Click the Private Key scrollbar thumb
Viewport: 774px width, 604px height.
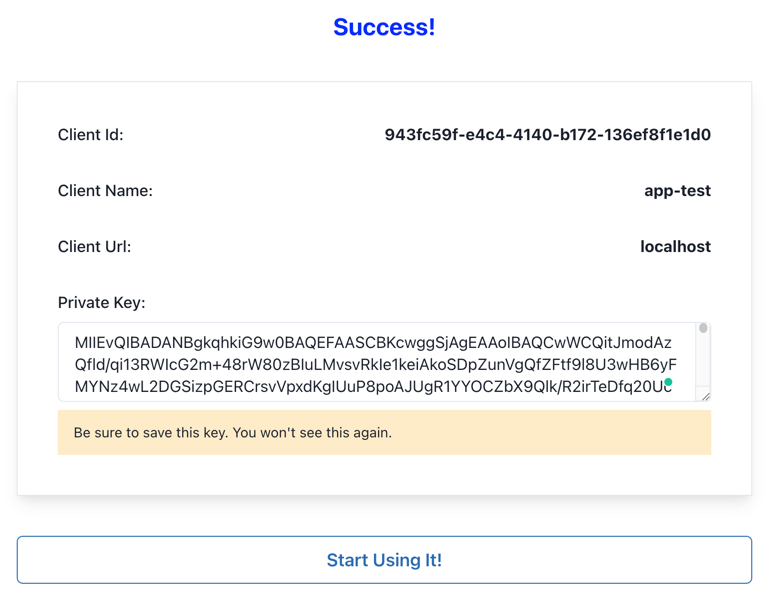click(703, 328)
